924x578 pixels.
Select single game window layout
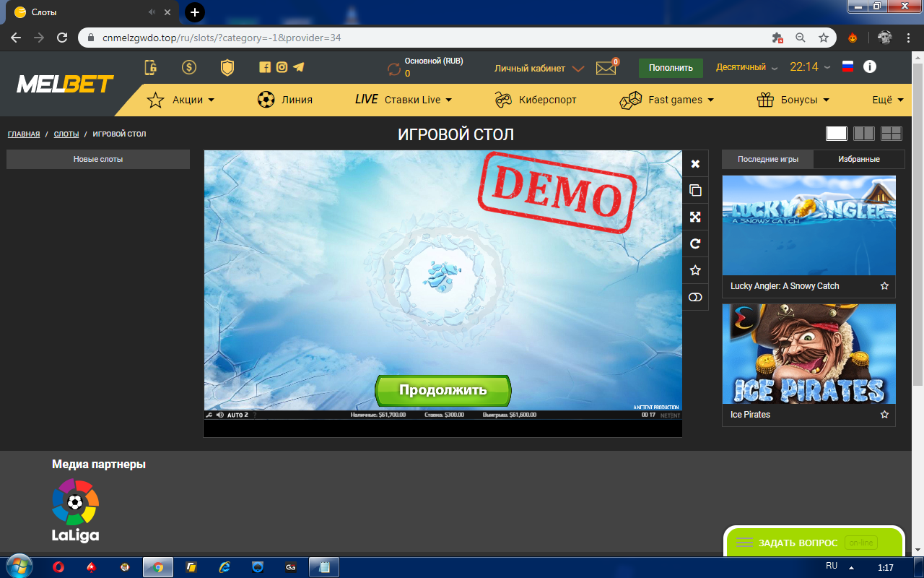837,133
